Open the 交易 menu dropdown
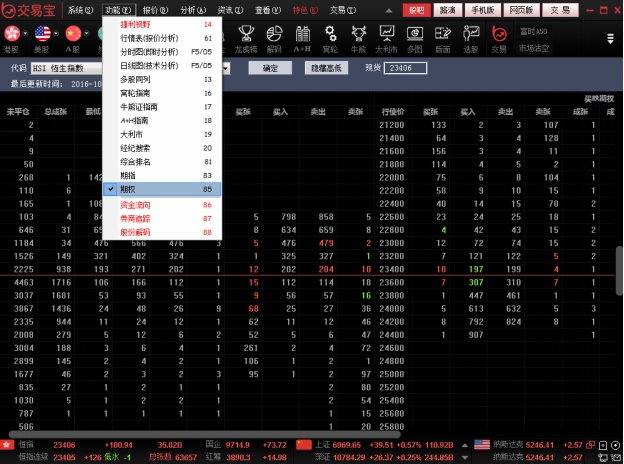624x464 pixels. pos(341,9)
